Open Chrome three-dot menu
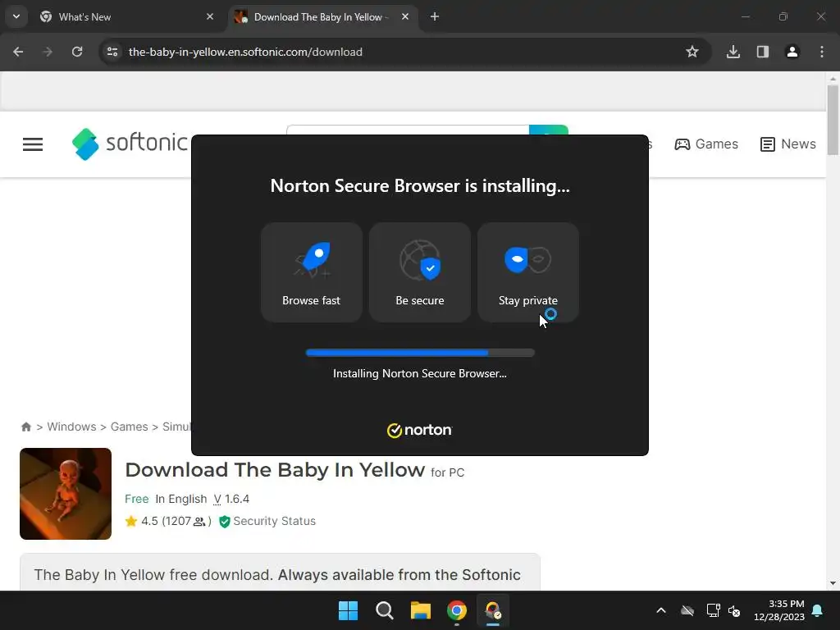The width and height of the screenshot is (840, 630). click(822, 52)
